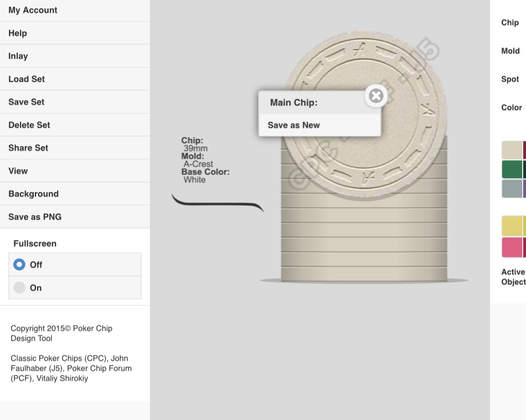The width and height of the screenshot is (526, 420).
Task: Pick the green color swatch
Action: pyautogui.click(x=512, y=169)
